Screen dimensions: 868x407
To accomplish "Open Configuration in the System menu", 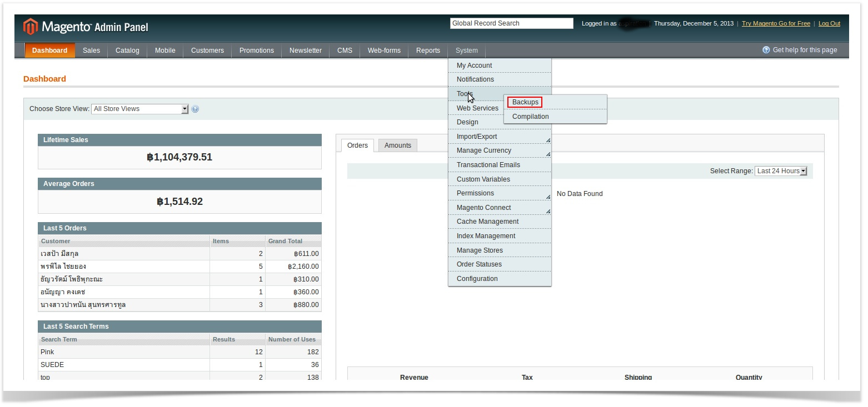I will (477, 279).
